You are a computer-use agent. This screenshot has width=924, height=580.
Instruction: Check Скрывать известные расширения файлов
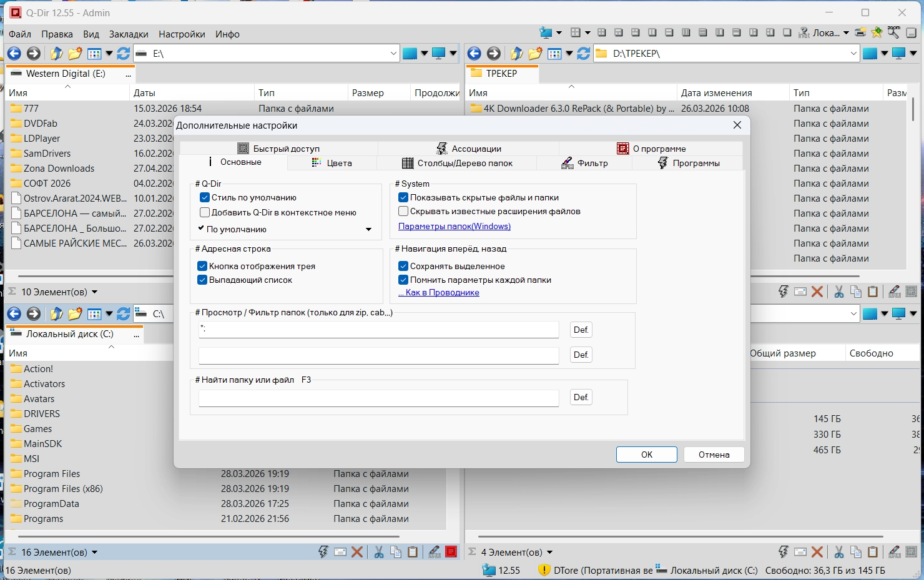click(x=403, y=211)
